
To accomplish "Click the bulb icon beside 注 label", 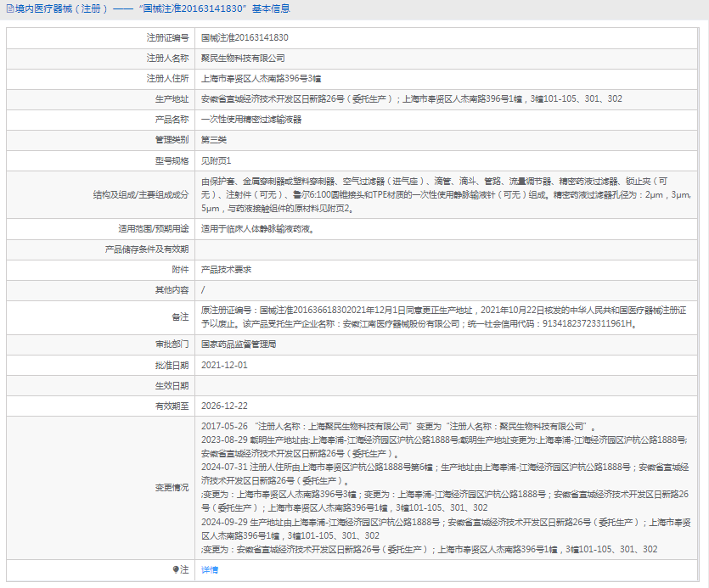I will click(x=176, y=569).
